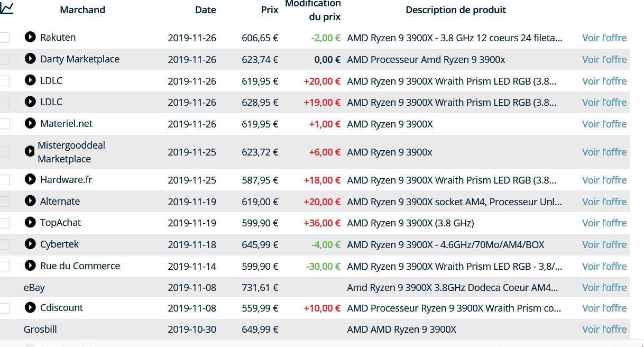The image size is (644, 347).
Task: Click arrow icon beside Cdiscount
Action: (30, 307)
